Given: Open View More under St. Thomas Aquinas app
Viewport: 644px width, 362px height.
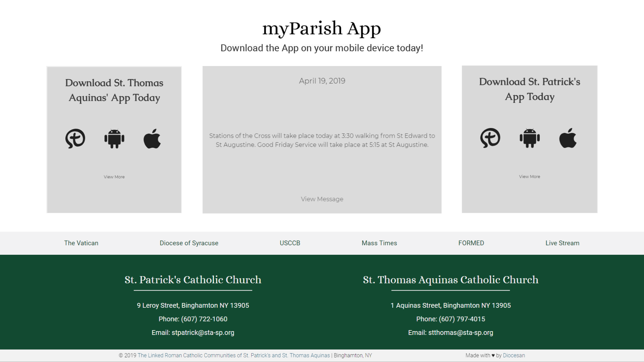Looking at the screenshot, I should pyautogui.click(x=114, y=177).
